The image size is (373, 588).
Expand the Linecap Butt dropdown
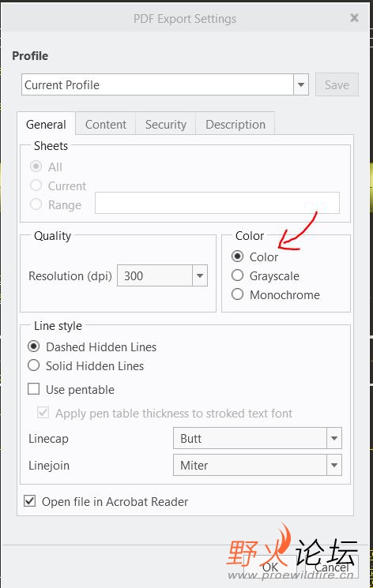point(334,438)
